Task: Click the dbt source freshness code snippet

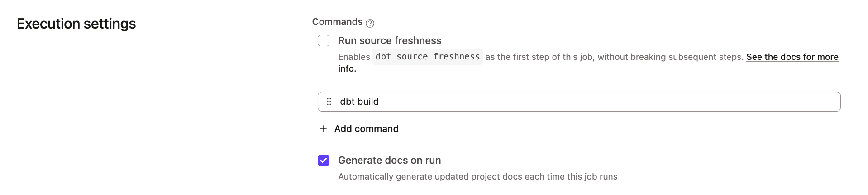Action: (427, 57)
